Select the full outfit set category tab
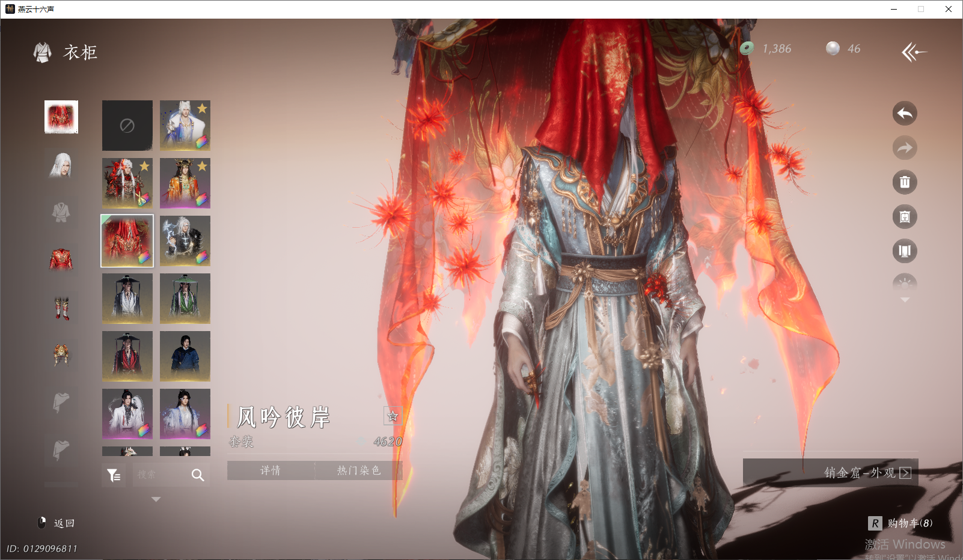This screenshot has height=560, width=963. pos(61,117)
